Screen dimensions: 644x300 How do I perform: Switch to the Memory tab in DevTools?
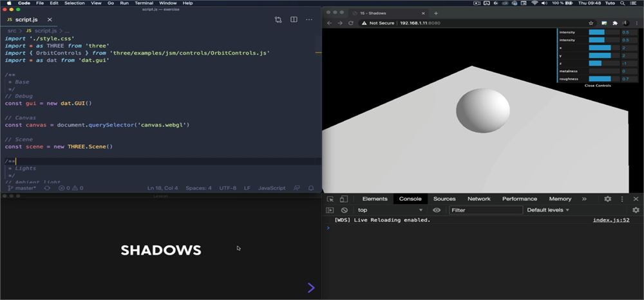coord(560,199)
